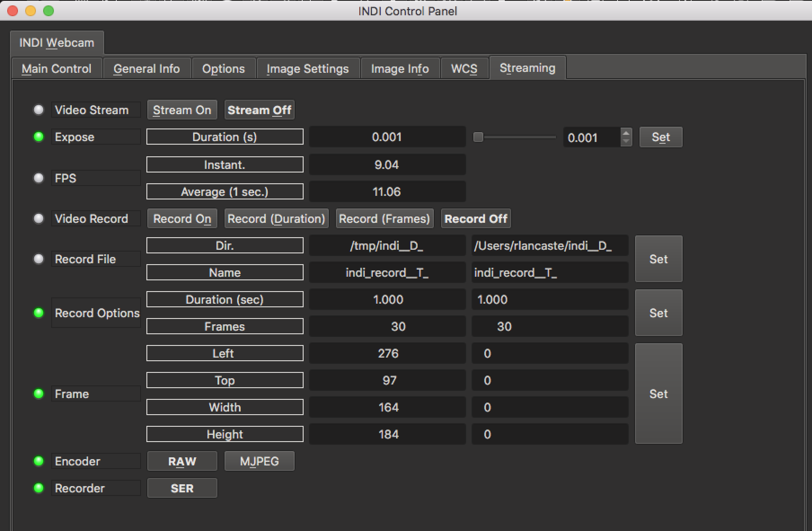Click the Average (1 sec.) element label

225,192
